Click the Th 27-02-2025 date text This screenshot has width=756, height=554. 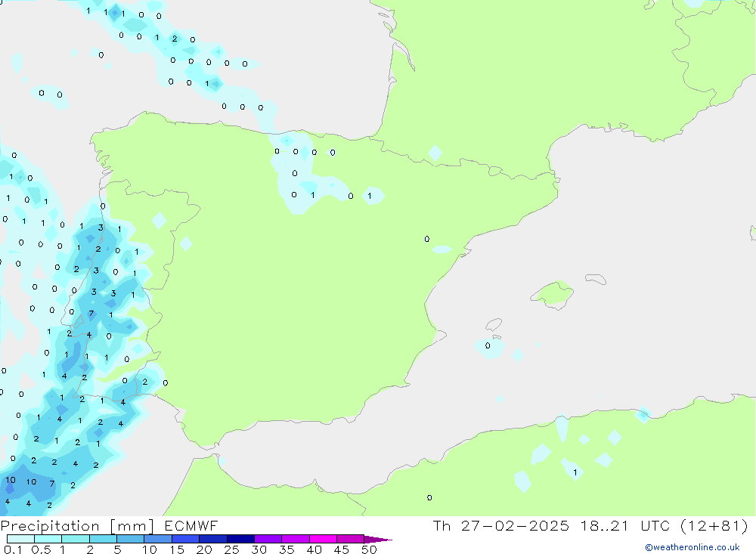click(501, 526)
